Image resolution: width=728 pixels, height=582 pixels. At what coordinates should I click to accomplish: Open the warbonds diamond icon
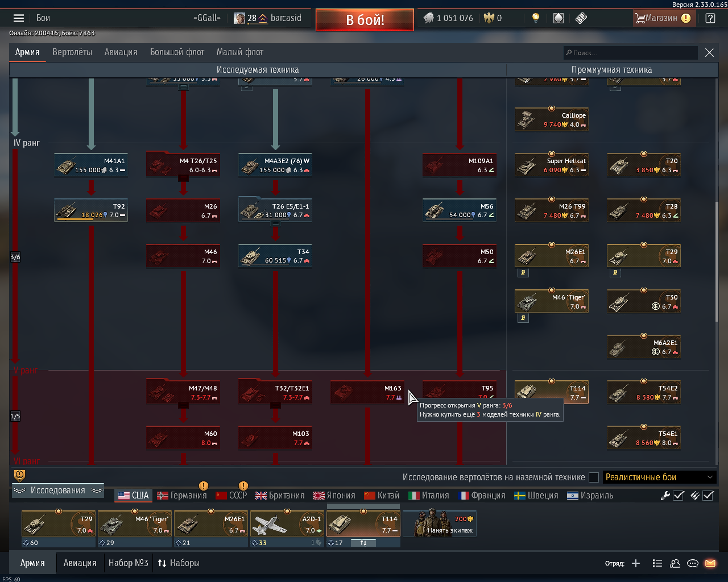pyautogui.click(x=559, y=18)
